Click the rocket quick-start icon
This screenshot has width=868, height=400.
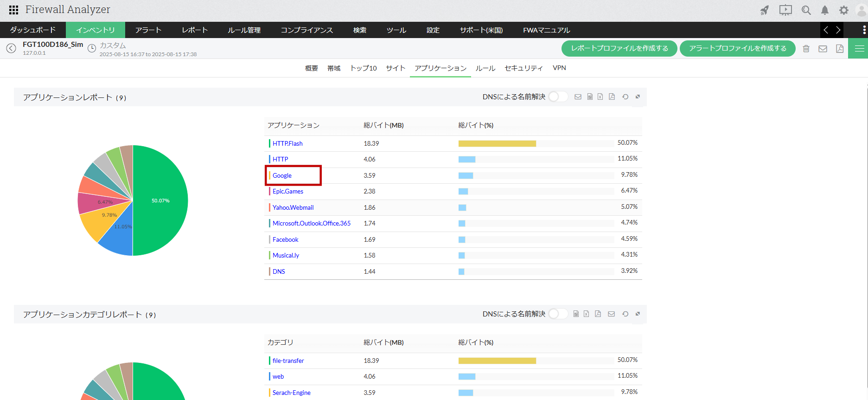764,10
